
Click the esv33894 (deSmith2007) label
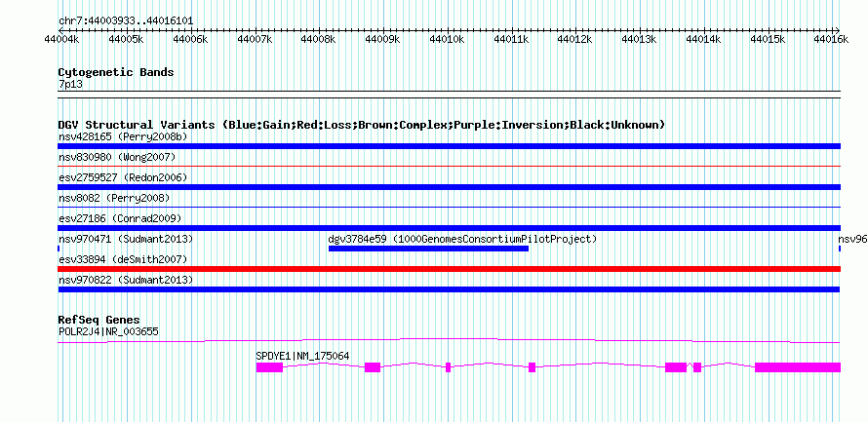(x=122, y=259)
